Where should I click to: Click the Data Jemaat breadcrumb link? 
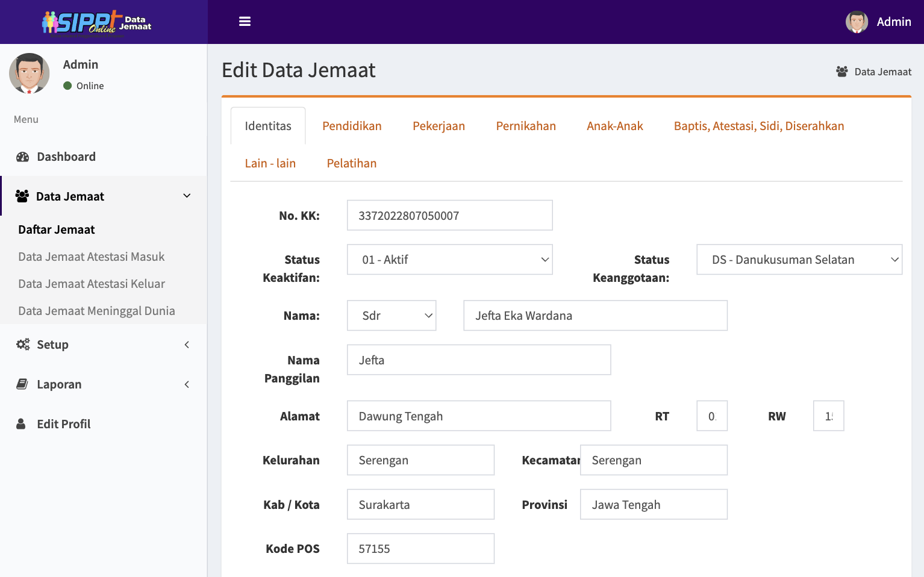pos(882,72)
